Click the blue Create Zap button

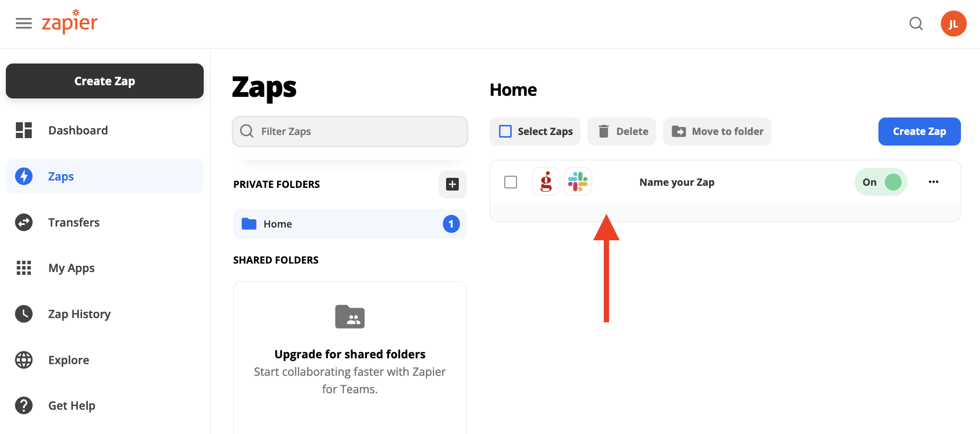920,131
